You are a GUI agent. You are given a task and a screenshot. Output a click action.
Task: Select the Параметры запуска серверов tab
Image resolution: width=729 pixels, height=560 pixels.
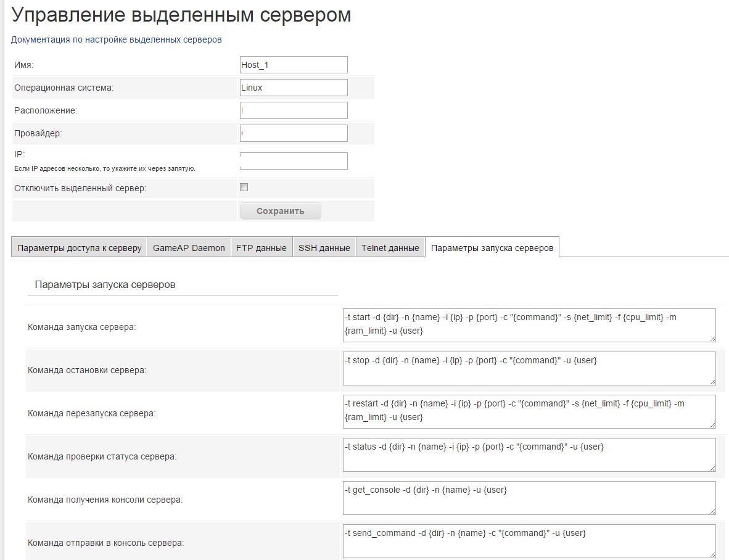pos(492,248)
